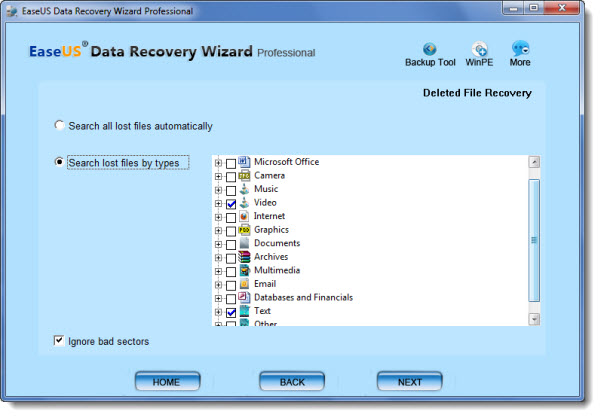
Task: Open the Backup Tool icon
Action: pos(430,49)
